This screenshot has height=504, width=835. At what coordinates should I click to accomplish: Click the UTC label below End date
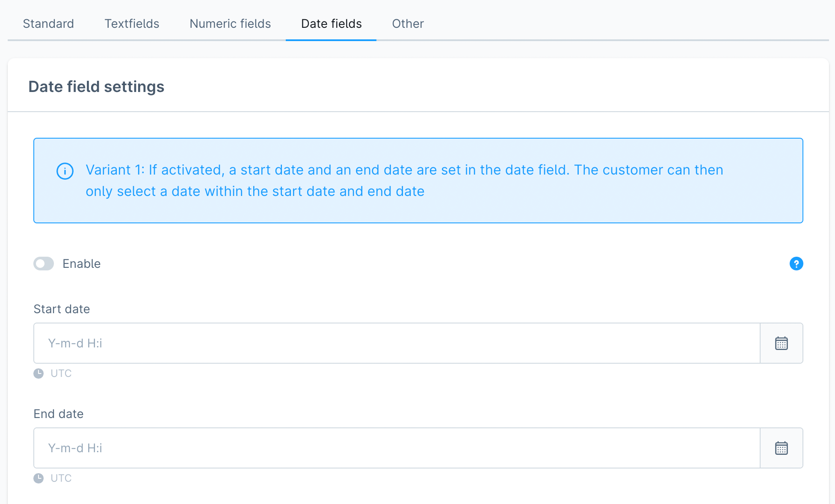click(61, 478)
